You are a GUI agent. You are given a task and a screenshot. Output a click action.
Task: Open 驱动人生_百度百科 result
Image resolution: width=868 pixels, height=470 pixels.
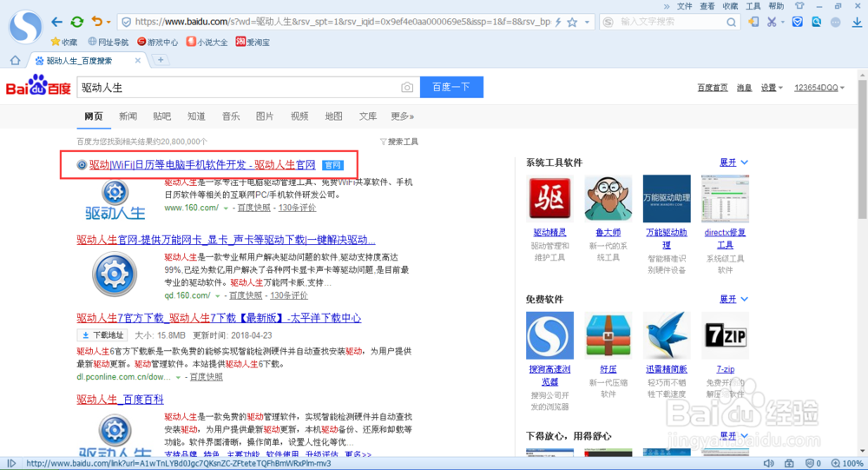120,399
